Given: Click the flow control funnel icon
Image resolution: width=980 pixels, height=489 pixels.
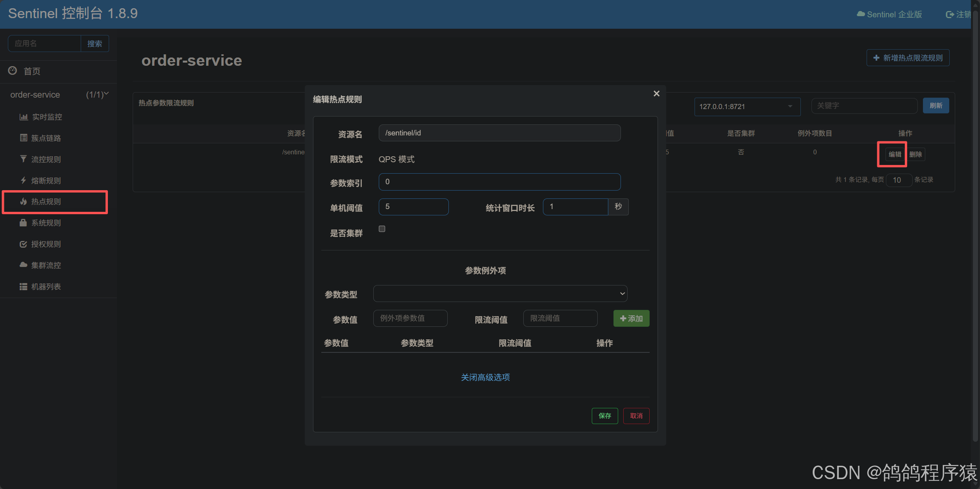Looking at the screenshot, I should coord(23,159).
